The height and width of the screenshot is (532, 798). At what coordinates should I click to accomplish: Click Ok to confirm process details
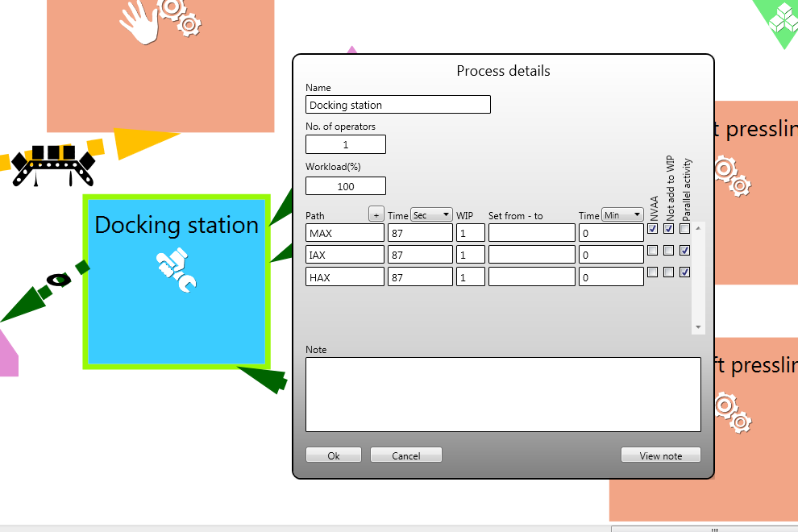pyautogui.click(x=334, y=455)
